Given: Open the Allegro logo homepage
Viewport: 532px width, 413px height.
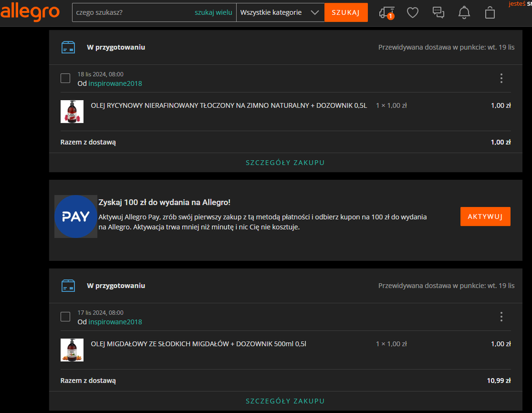Looking at the screenshot, I should click(30, 12).
